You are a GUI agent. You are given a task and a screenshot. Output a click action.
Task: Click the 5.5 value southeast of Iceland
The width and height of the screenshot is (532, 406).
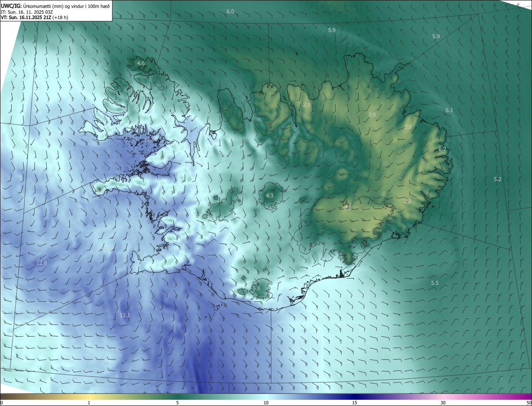[x=435, y=283]
